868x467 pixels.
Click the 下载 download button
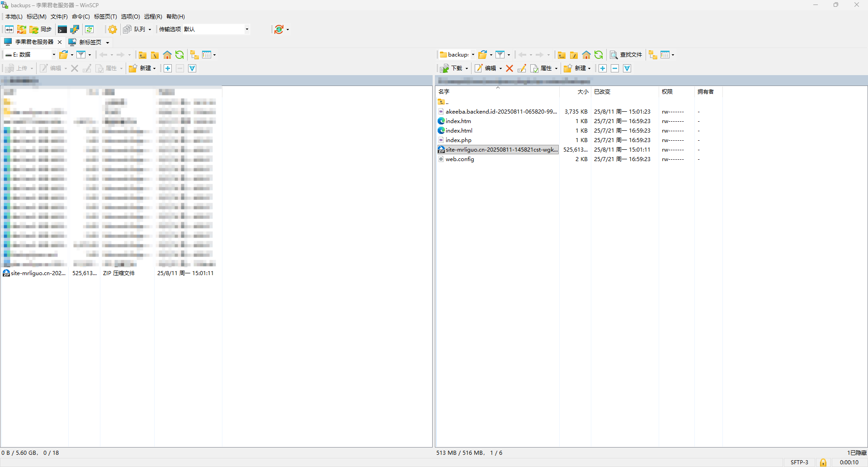click(x=452, y=68)
